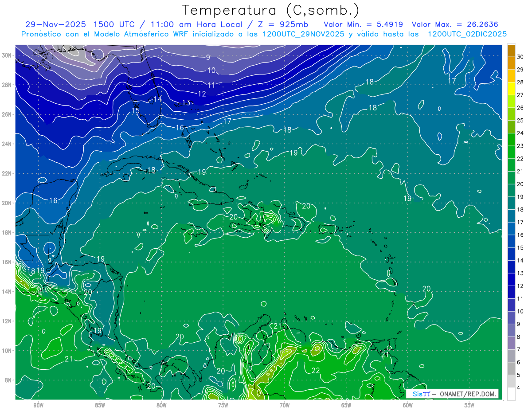Screen dimensions: 532x411
Task: Select the "1200UTC_29NOV2025" initialization time
Action: coord(303,34)
